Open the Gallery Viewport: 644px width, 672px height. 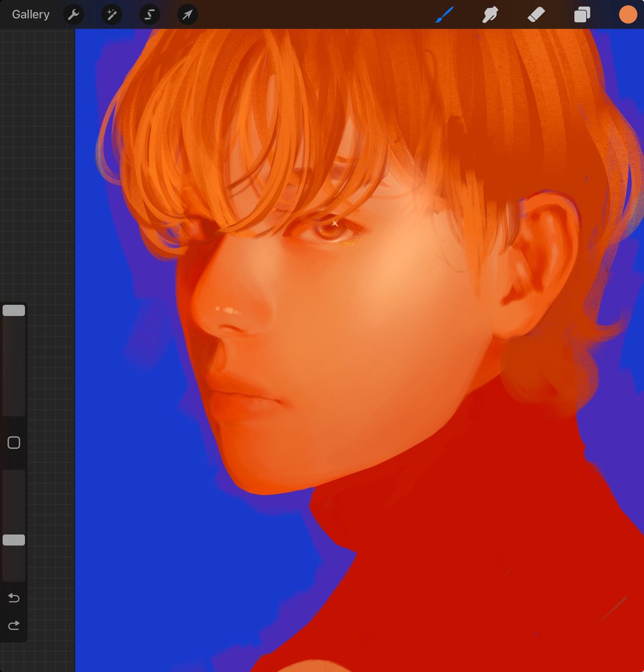31,15
